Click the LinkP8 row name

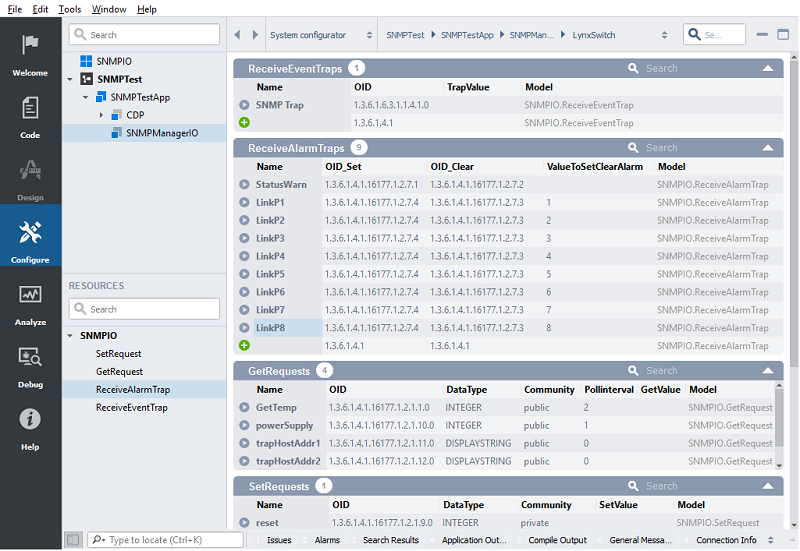tap(270, 328)
